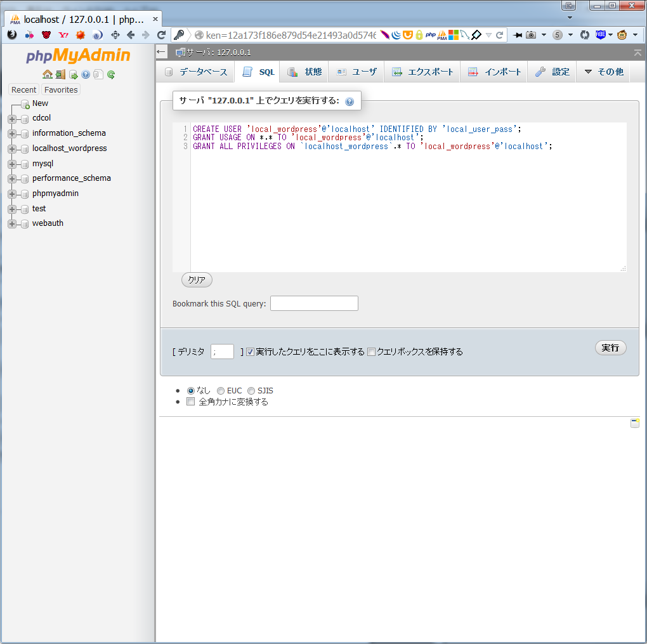Expand the cdcol database node
Screen dimensions: 647x644
point(12,119)
